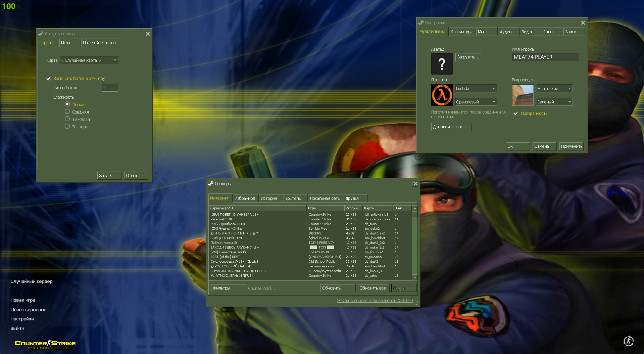Click the Обновить все button
This screenshot has width=644, height=354.
[374, 288]
